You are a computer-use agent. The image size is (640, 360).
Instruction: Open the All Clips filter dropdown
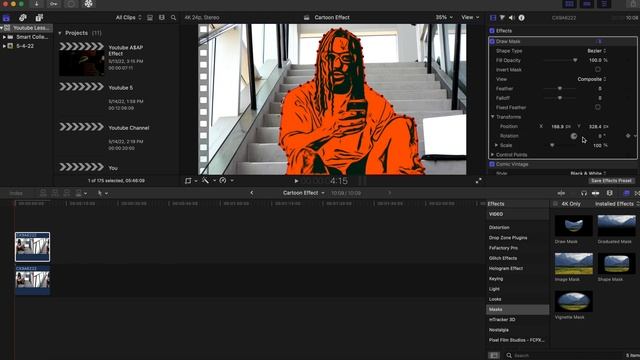click(128, 18)
